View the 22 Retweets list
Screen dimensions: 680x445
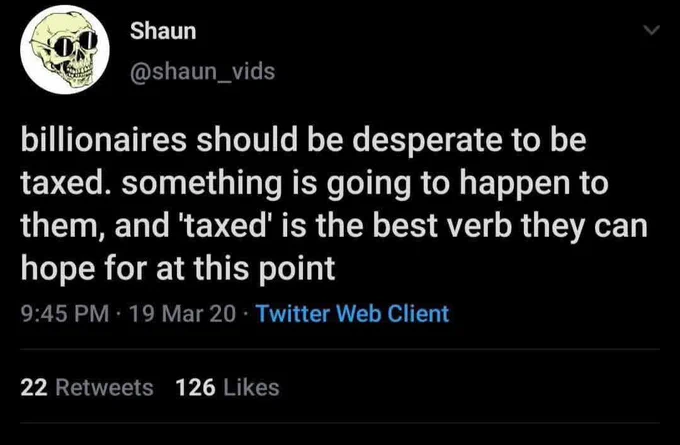(87, 387)
